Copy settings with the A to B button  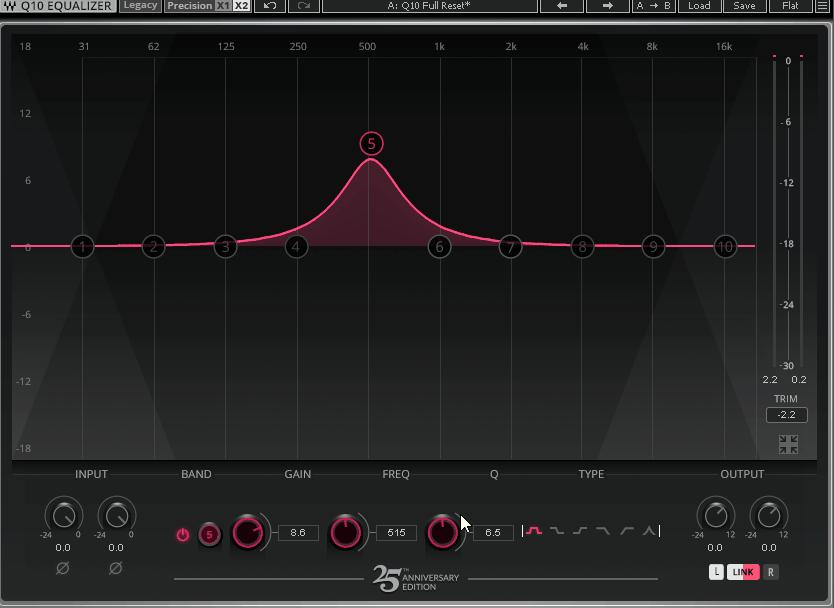click(652, 6)
